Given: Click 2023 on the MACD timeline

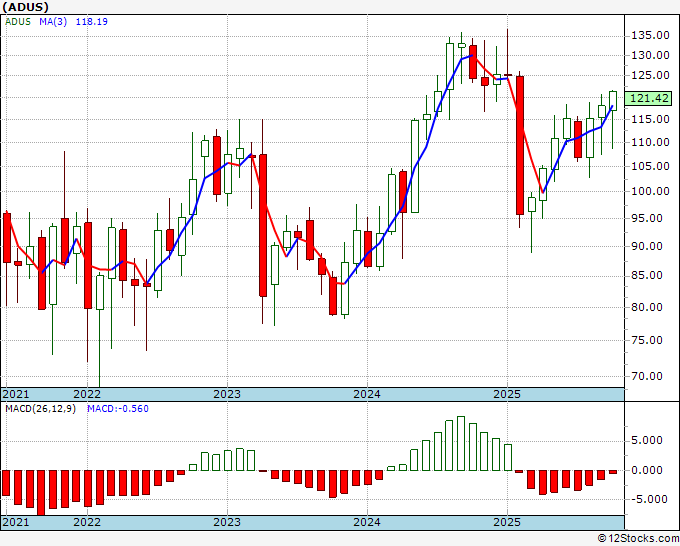Looking at the screenshot, I should 227,522.
